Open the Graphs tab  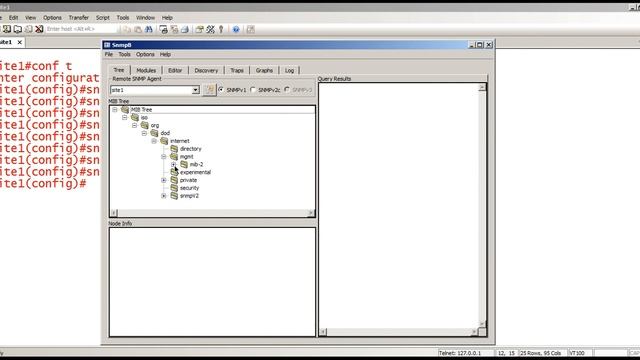[x=264, y=71]
